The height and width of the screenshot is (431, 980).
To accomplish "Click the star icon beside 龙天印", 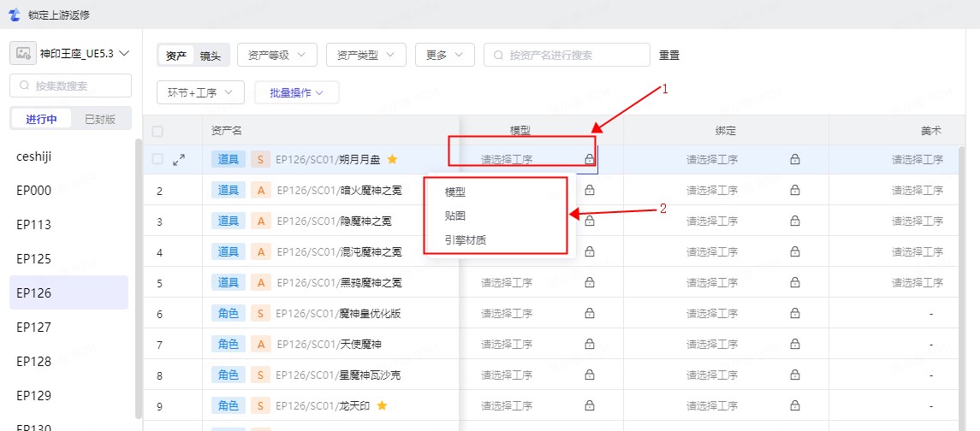I will tap(382, 405).
